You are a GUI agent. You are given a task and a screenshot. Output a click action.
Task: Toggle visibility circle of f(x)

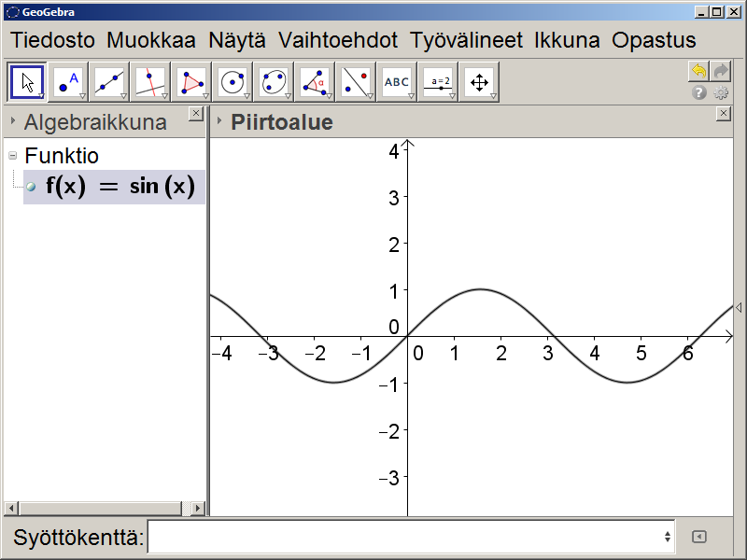31,187
